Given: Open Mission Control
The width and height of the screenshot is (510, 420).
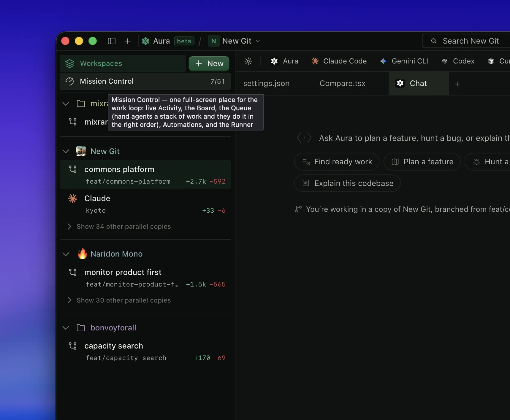Looking at the screenshot, I should click(145, 81).
